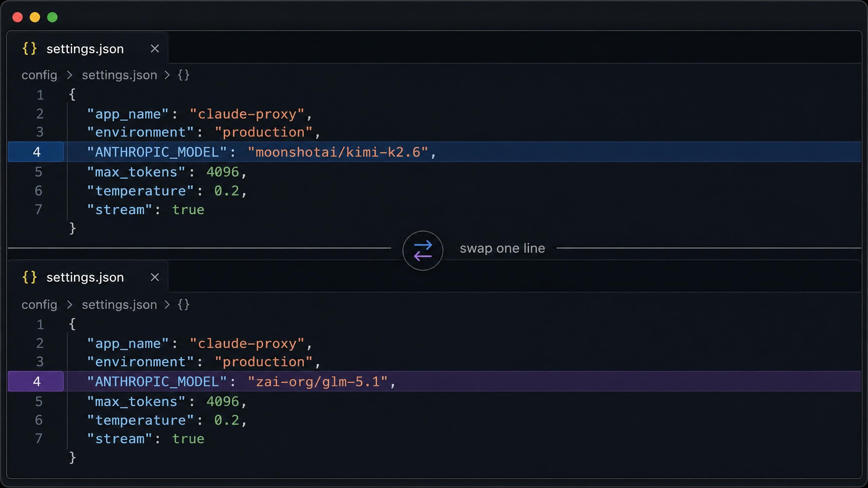Open config in top editor breadcrumb

39,75
